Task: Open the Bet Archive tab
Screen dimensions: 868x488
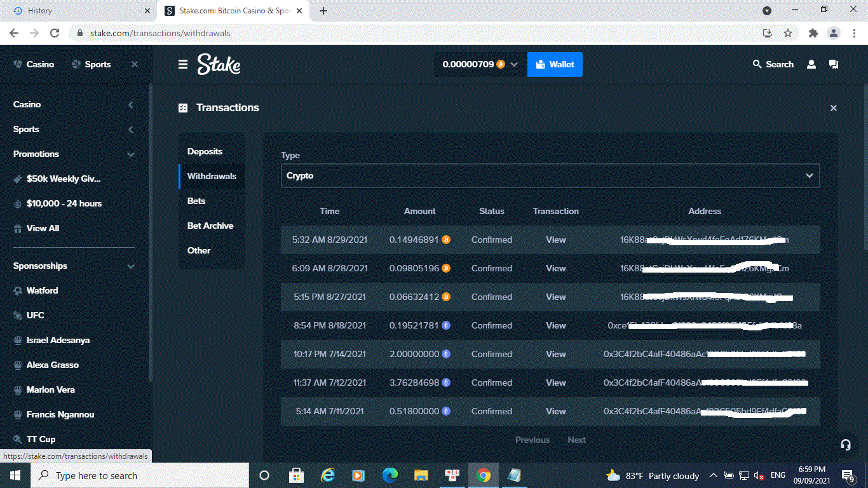Action: (x=212, y=226)
